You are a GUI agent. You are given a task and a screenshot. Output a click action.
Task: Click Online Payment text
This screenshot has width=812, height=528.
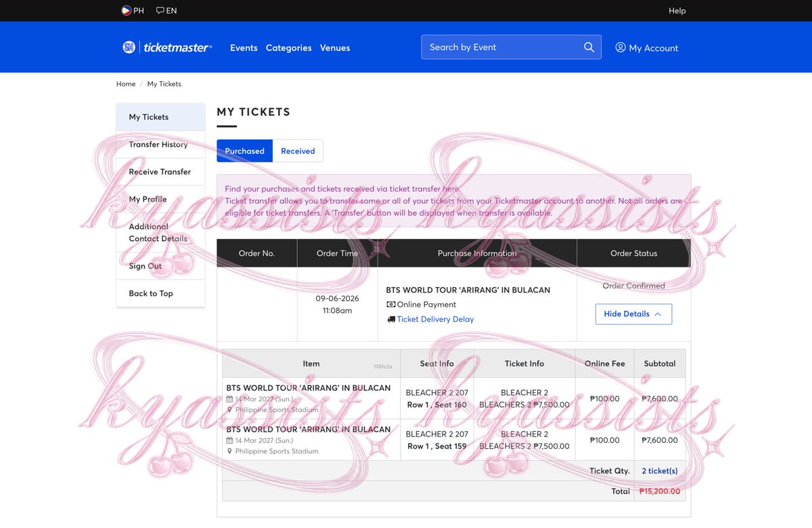tap(426, 305)
